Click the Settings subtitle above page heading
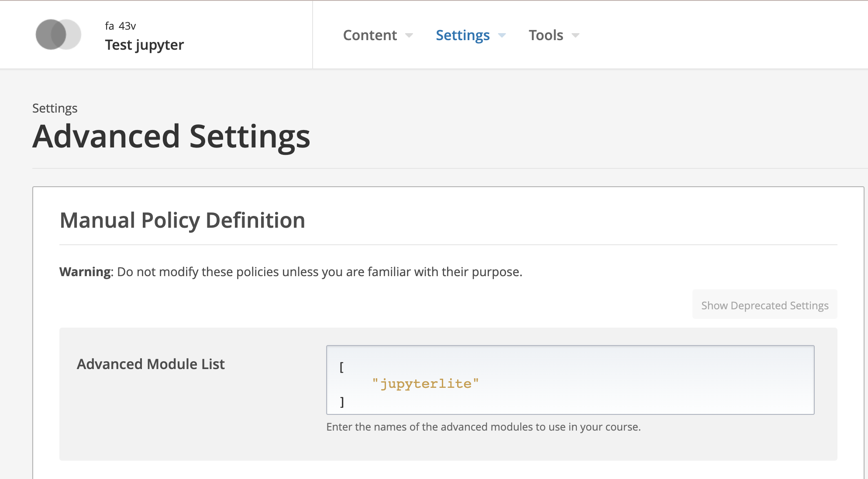 point(55,108)
